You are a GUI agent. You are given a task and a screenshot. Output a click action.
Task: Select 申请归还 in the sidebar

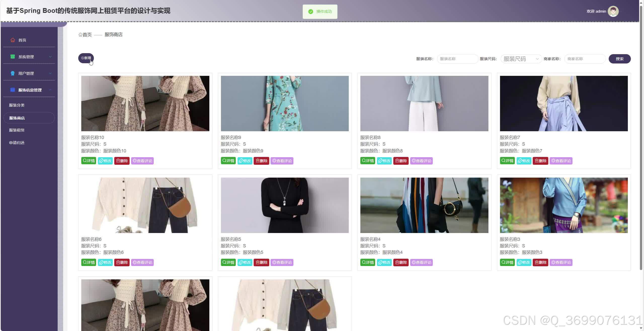coord(17,143)
